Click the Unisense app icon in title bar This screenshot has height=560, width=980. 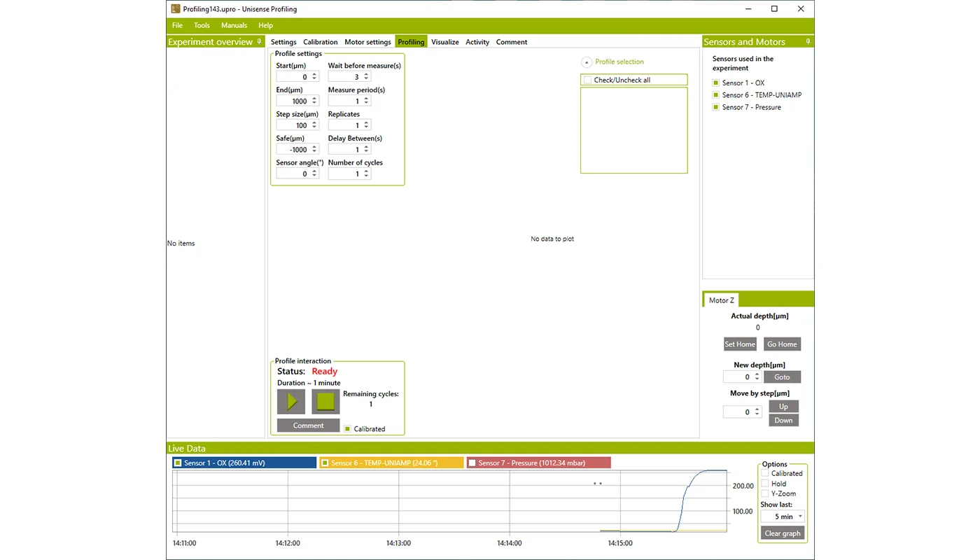(x=176, y=9)
